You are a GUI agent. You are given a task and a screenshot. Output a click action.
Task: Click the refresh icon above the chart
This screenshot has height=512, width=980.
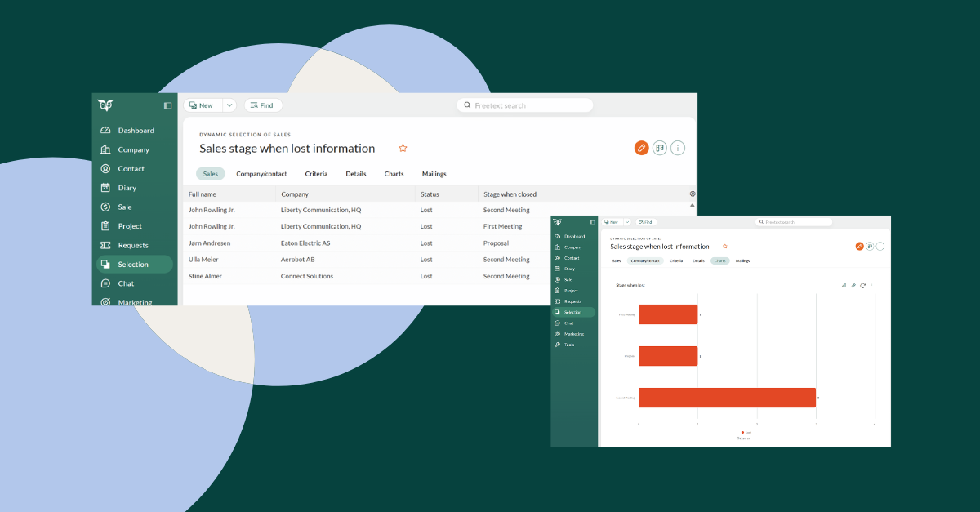[862, 286]
